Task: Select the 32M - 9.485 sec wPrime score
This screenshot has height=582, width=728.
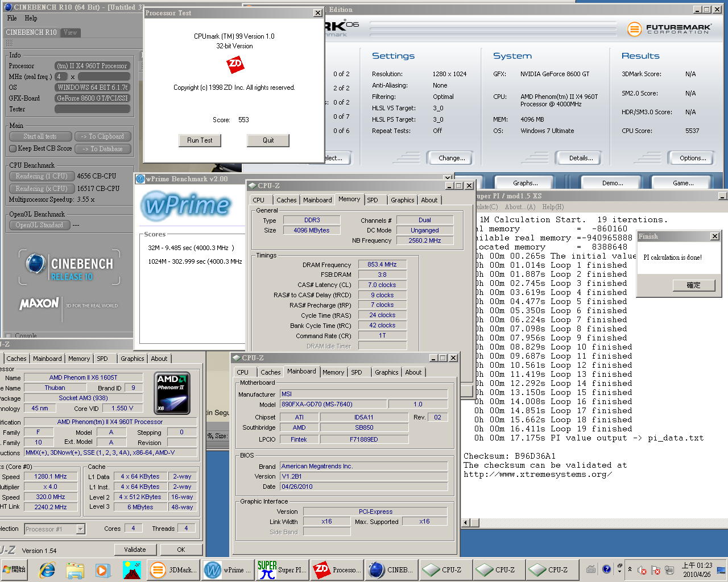Action: (x=191, y=248)
